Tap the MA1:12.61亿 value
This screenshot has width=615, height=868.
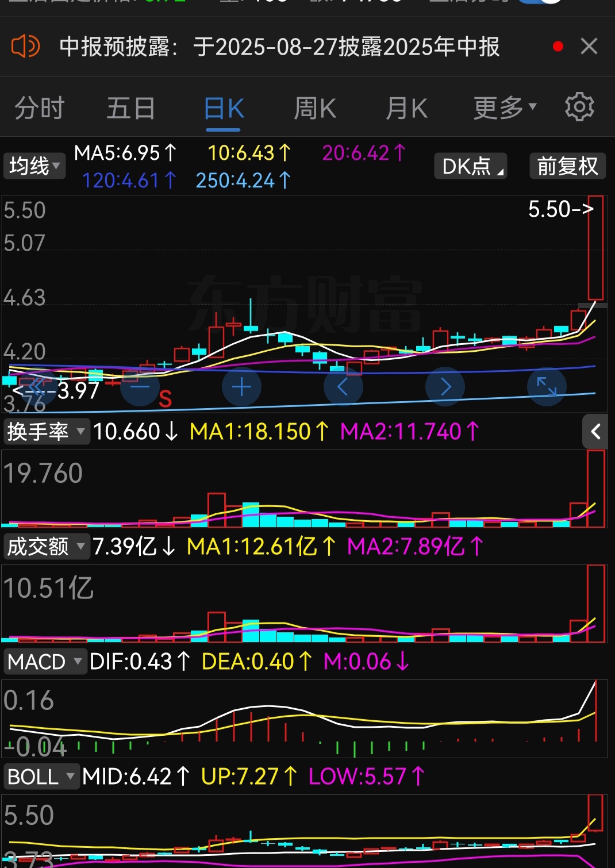(x=262, y=547)
